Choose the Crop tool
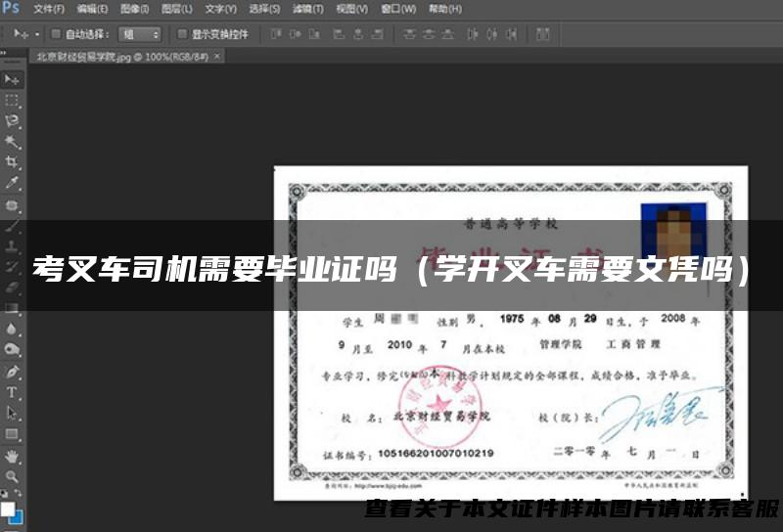 13,161
